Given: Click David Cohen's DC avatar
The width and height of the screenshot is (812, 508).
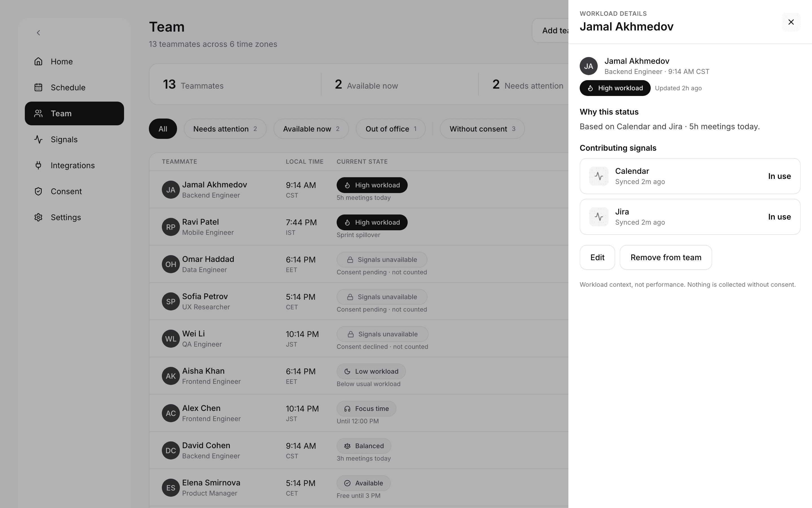Looking at the screenshot, I should click(171, 450).
